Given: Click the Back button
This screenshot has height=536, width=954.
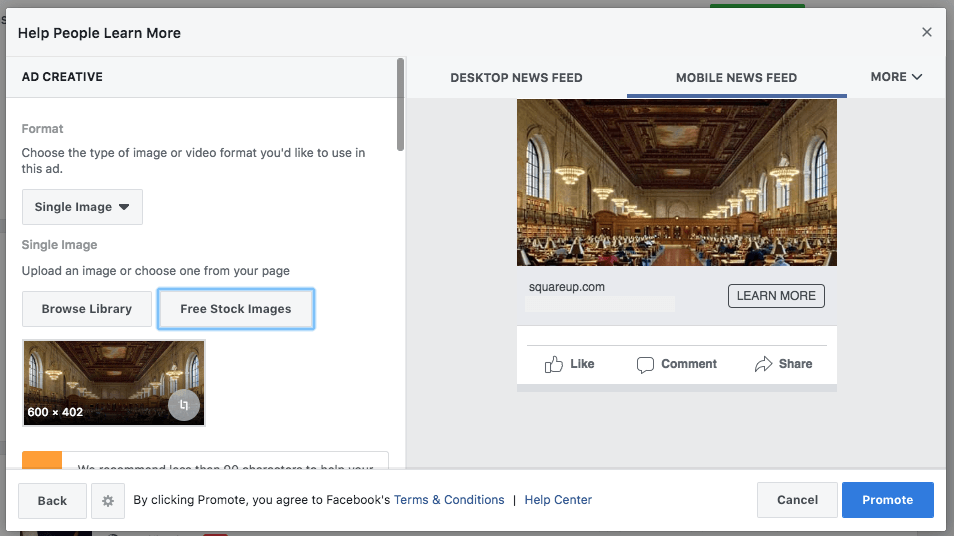Looking at the screenshot, I should (x=52, y=501).
